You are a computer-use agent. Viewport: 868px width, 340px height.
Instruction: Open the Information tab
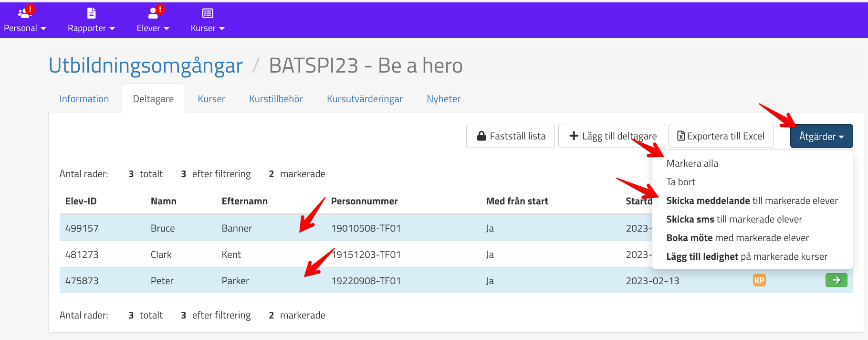84,99
